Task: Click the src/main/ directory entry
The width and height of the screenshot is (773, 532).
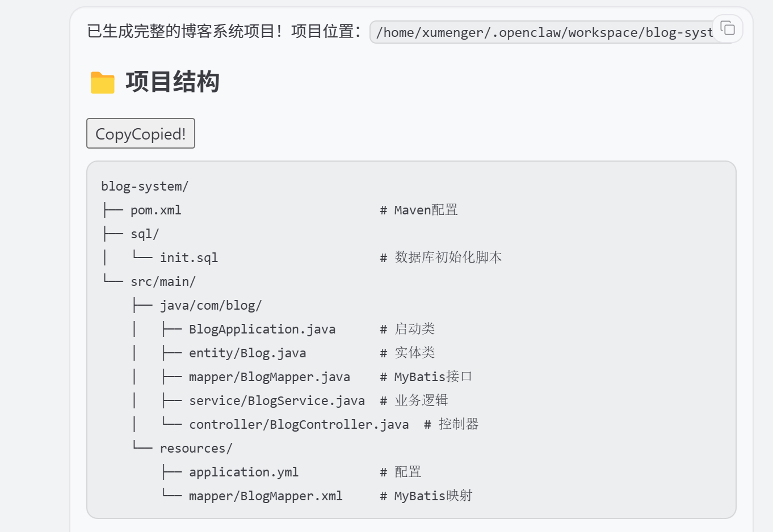Action: point(163,281)
